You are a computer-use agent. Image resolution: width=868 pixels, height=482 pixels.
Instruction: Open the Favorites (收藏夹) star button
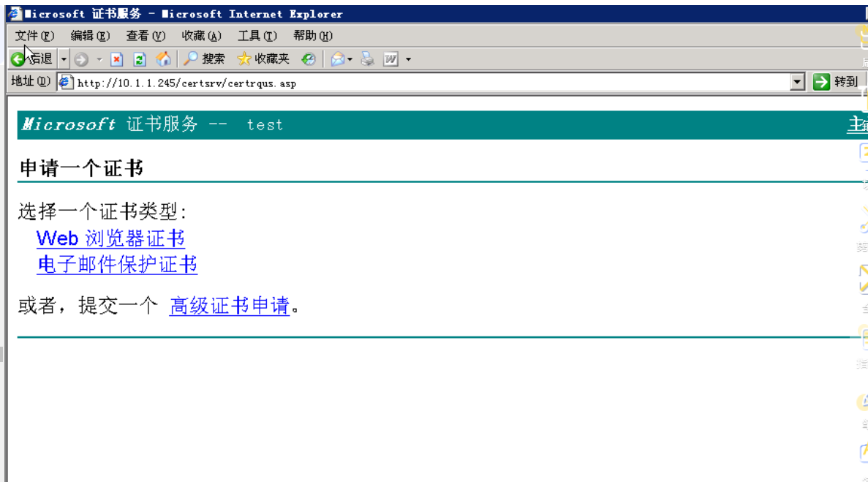263,59
